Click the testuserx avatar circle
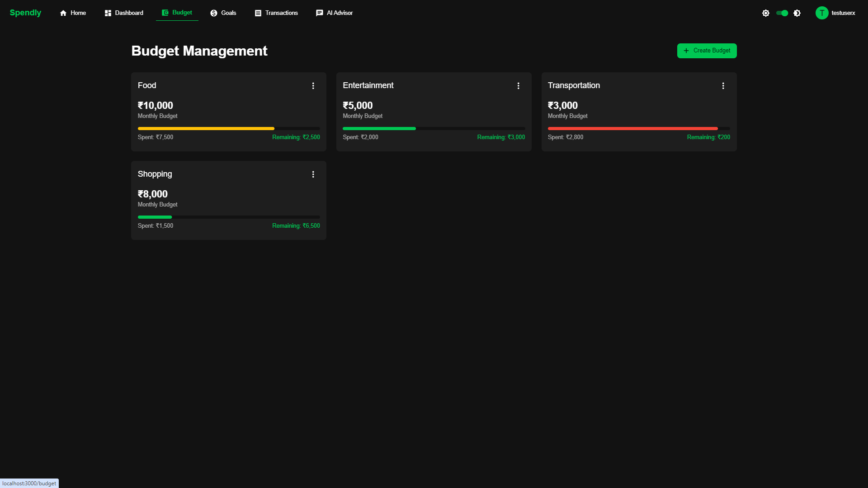This screenshot has height=488, width=868. (821, 13)
